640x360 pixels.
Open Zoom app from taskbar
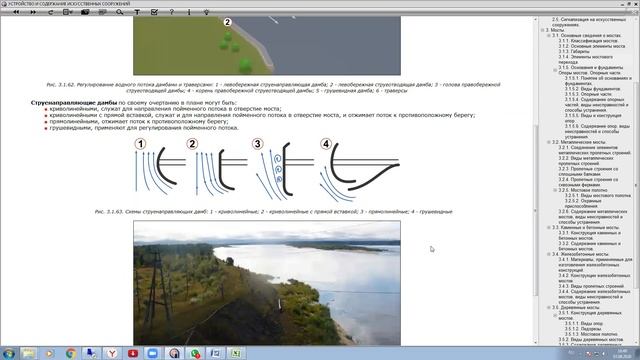153,353
